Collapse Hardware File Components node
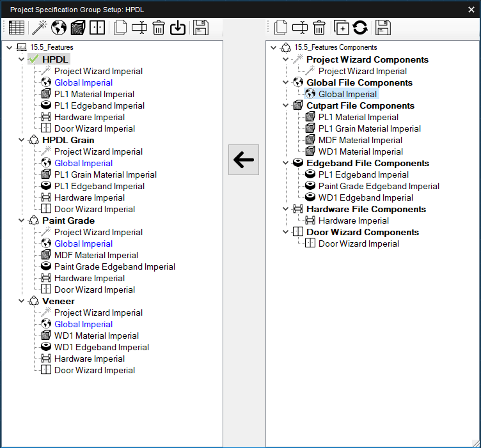Screen dimensions: 481x448 coord(285,209)
